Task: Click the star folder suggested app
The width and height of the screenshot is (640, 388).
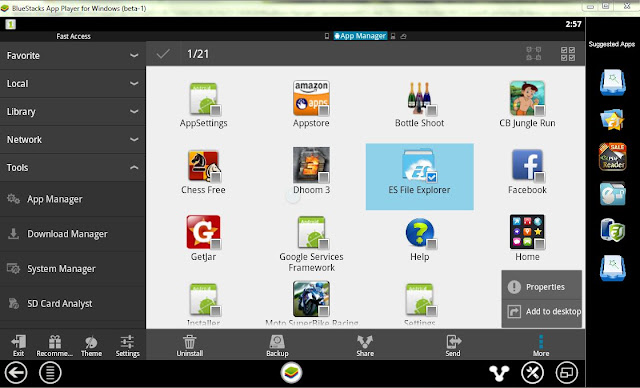Action: pos(612,120)
